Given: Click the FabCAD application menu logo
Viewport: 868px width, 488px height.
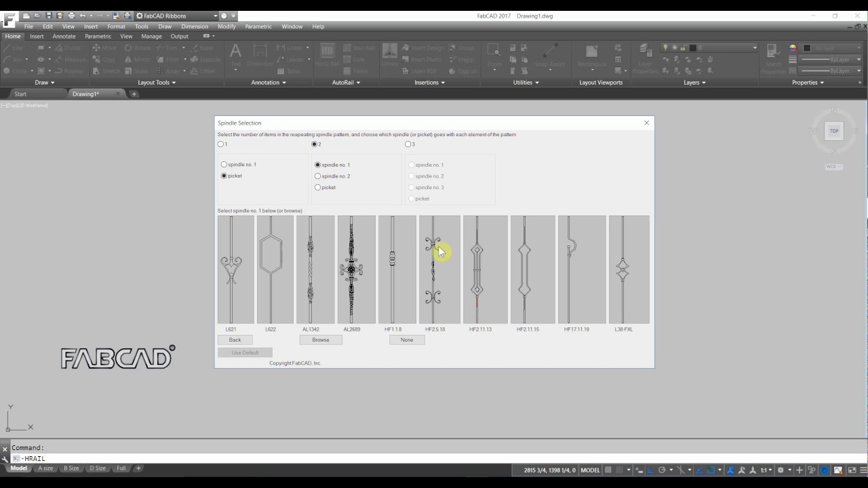Looking at the screenshot, I should tap(9, 18).
